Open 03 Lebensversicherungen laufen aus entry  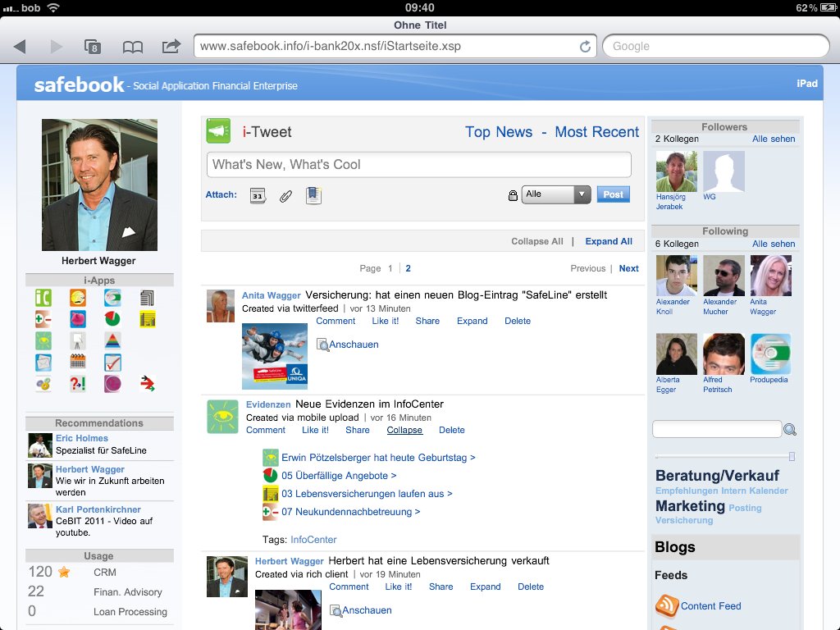point(367,494)
